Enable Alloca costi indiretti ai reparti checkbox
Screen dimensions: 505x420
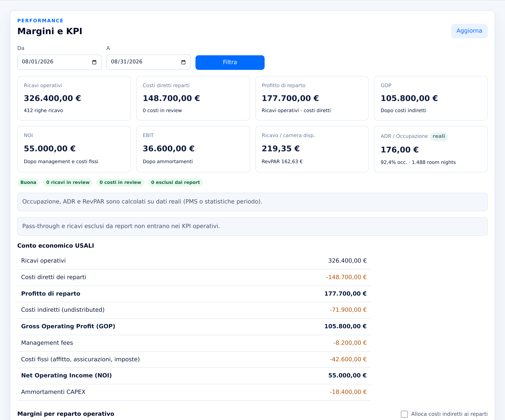[x=404, y=414]
